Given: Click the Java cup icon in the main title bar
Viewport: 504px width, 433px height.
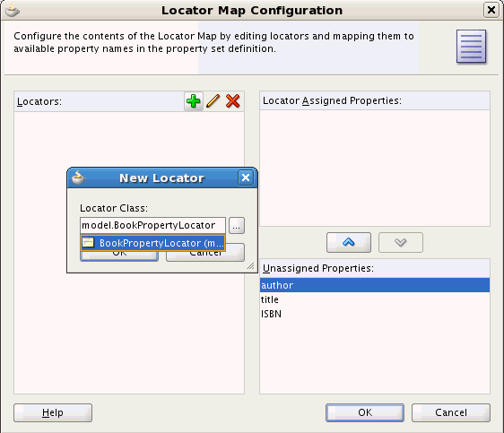Looking at the screenshot, I should [x=13, y=10].
